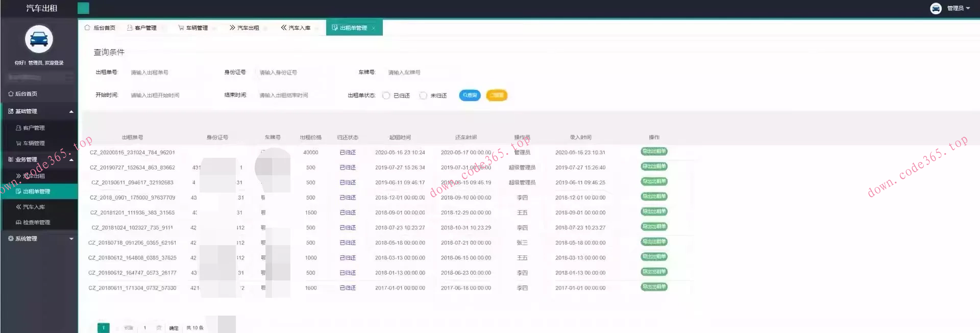This screenshot has width=980, height=333.
Task: Click the 归还状态 column header
Action: click(348, 137)
